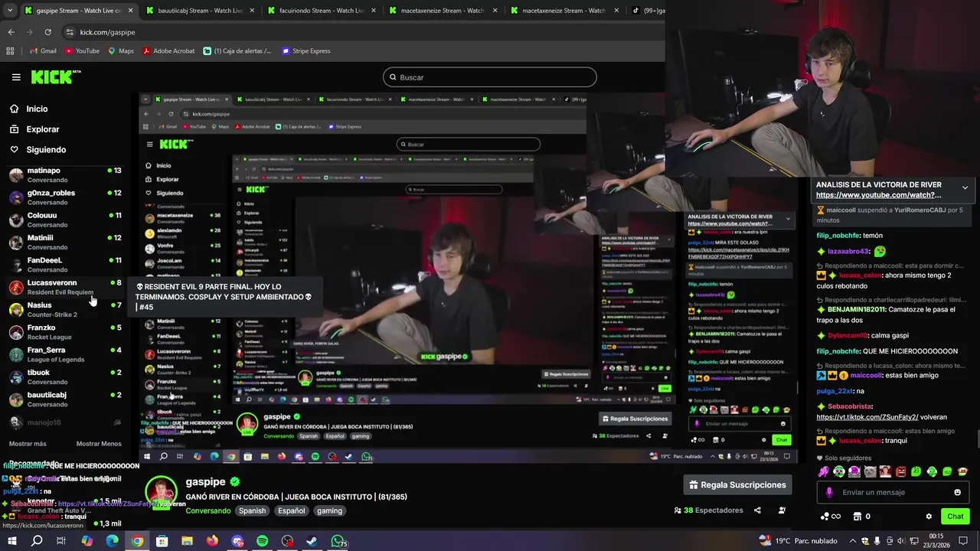Go to Inicio in the sidebar
The height and width of the screenshot is (551, 980).
pos(37,109)
